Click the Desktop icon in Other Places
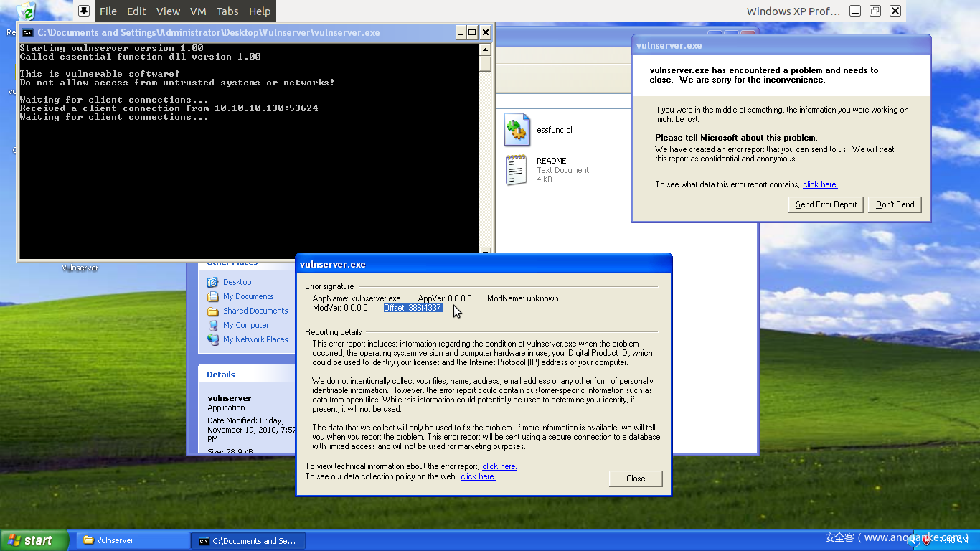980x551 pixels. click(213, 282)
